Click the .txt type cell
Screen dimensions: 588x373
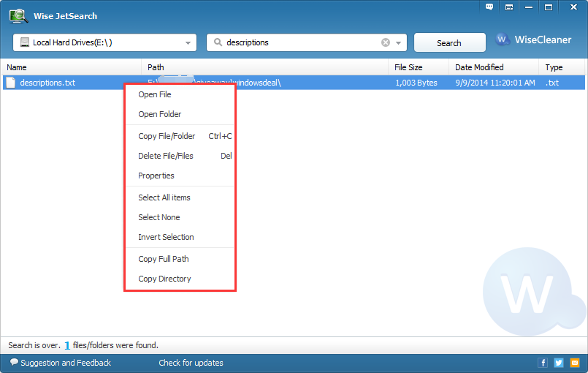[552, 83]
